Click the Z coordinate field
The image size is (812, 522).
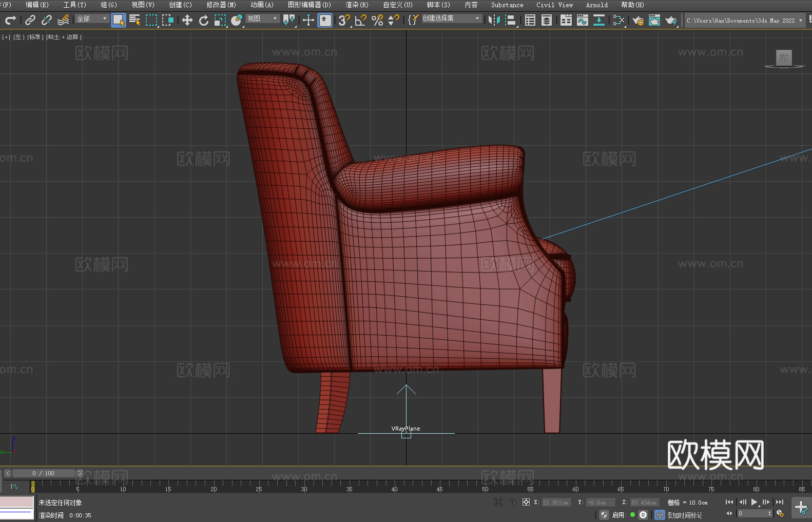(644, 502)
